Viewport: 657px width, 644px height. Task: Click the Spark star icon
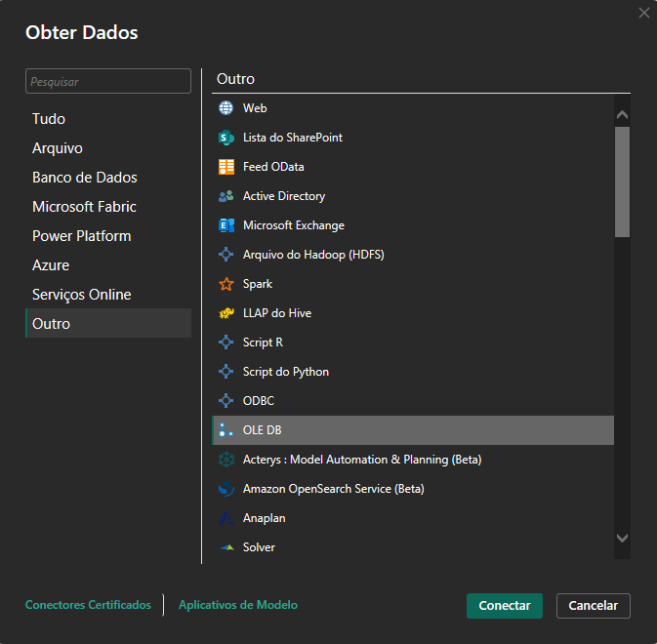coord(226,284)
